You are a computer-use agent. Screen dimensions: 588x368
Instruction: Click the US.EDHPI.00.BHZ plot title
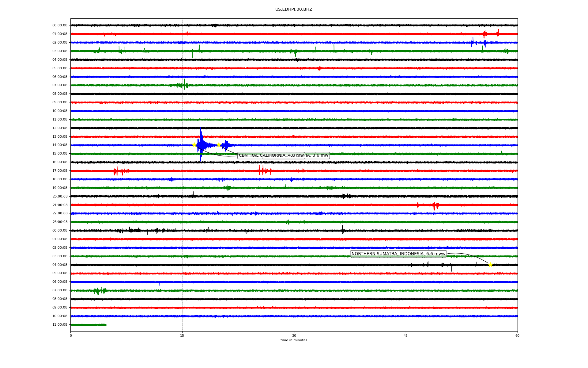click(x=294, y=10)
